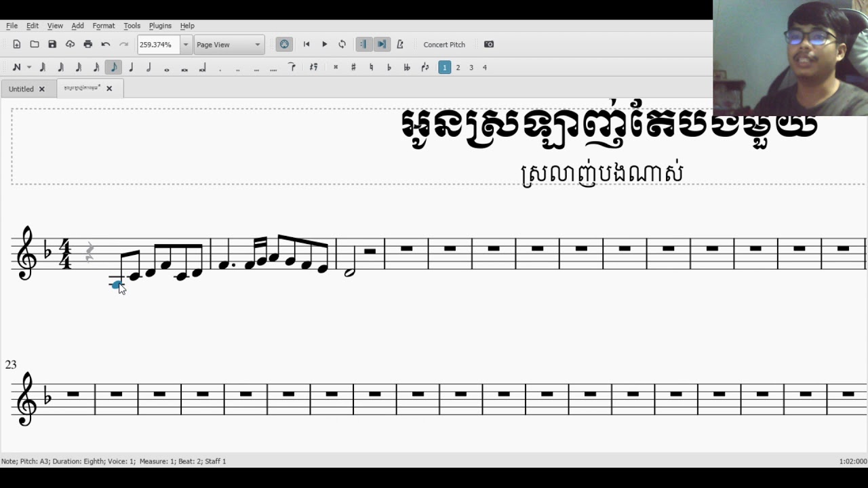868x488 pixels.
Task: Switch to the Untitled tab
Action: 21,89
